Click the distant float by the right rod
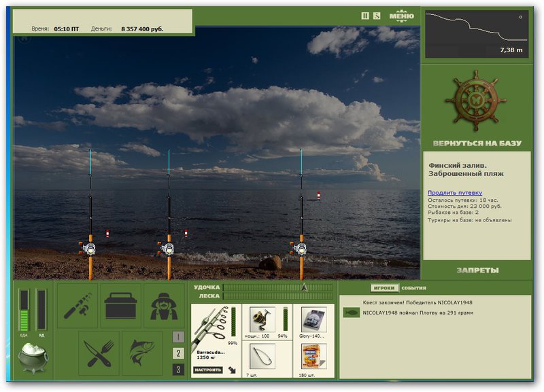Viewport: 544px width, 392px height. (318, 196)
